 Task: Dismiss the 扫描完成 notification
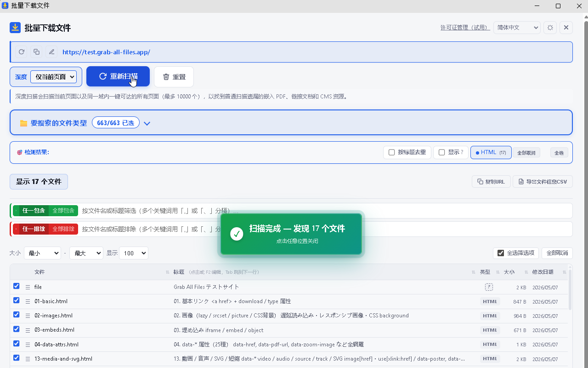click(x=291, y=234)
